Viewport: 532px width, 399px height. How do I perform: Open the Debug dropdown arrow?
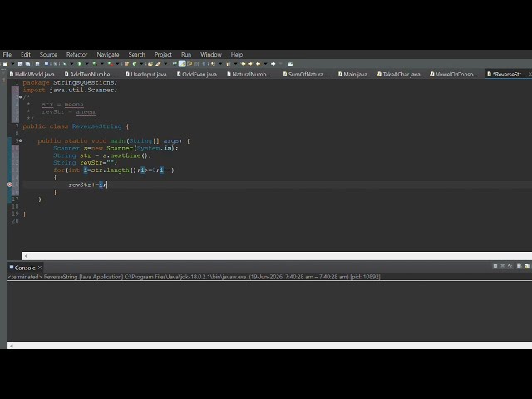71,64
